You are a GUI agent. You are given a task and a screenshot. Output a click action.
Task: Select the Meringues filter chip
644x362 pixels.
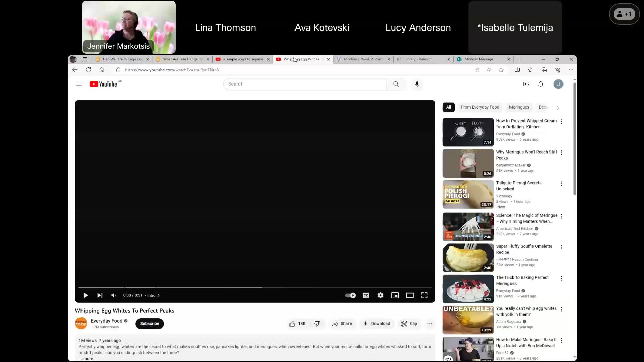pyautogui.click(x=519, y=107)
